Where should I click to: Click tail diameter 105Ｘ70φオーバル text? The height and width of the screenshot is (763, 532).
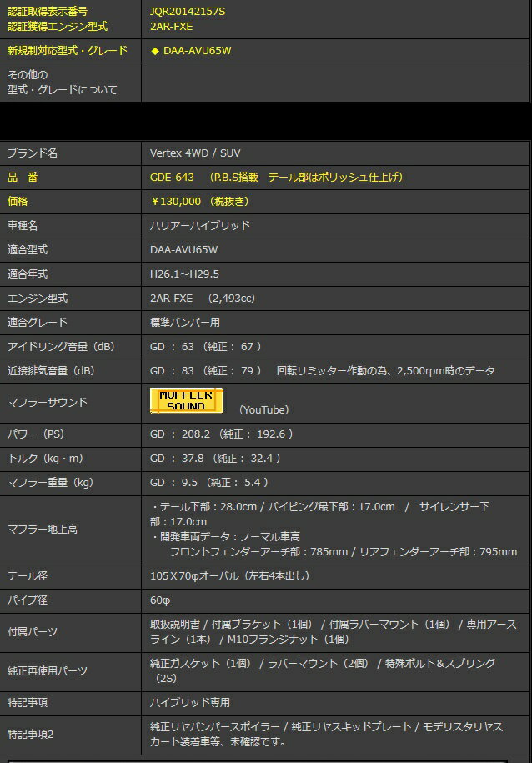(x=194, y=575)
